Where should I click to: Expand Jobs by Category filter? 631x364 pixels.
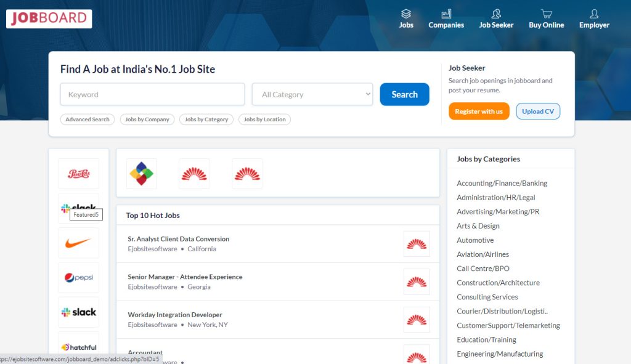click(x=206, y=119)
